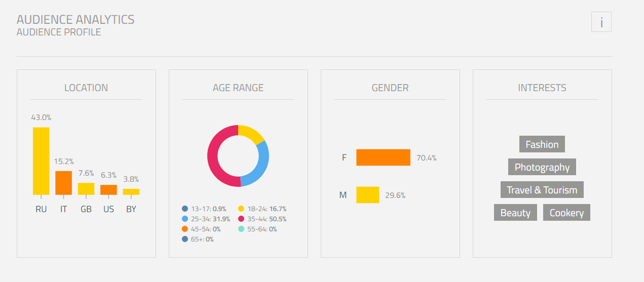
Task: Click the IT location bar
Action: pos(63,183)
